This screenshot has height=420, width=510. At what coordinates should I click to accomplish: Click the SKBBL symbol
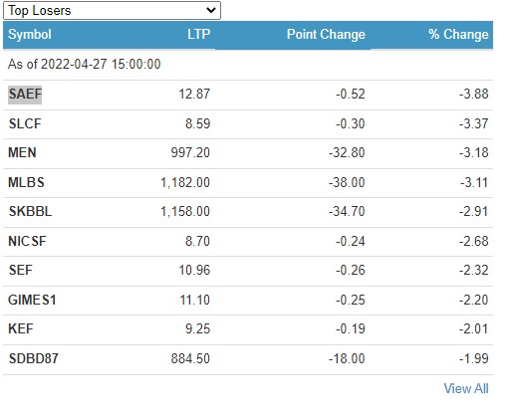coord(30,212)
